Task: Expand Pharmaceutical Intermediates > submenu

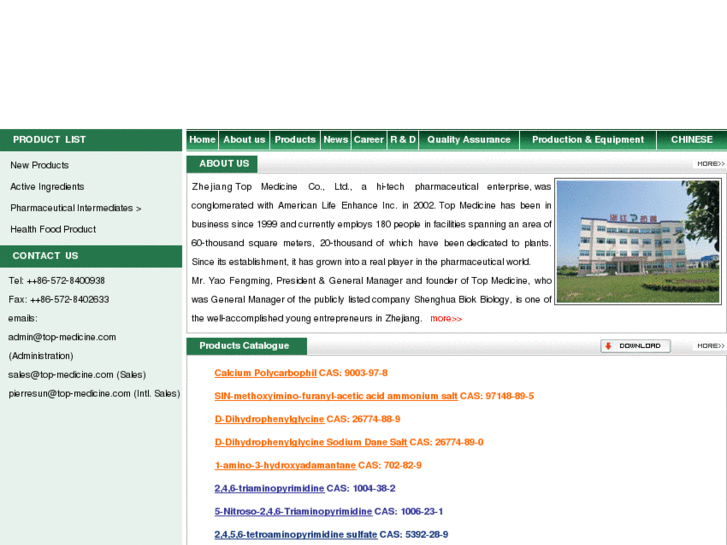Action: 76,208
